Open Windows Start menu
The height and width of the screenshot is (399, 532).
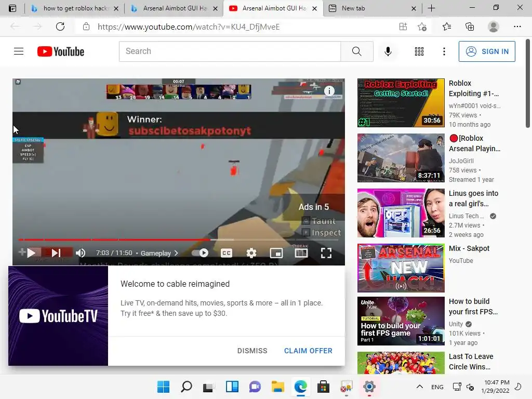[163, 387]
